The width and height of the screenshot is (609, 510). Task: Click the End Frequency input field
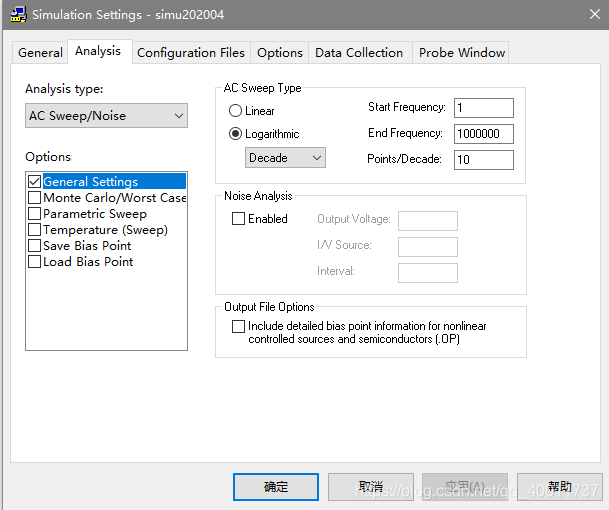coord(484,134)
